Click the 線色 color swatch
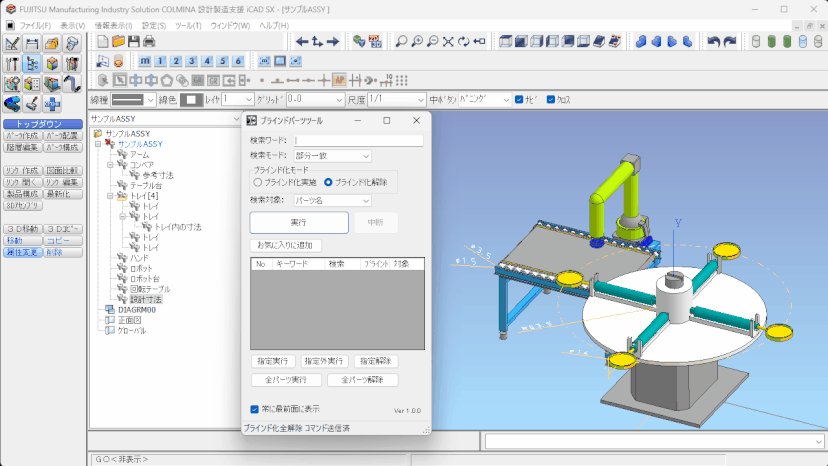The image size is (828, 466). (x=192, y=100)
